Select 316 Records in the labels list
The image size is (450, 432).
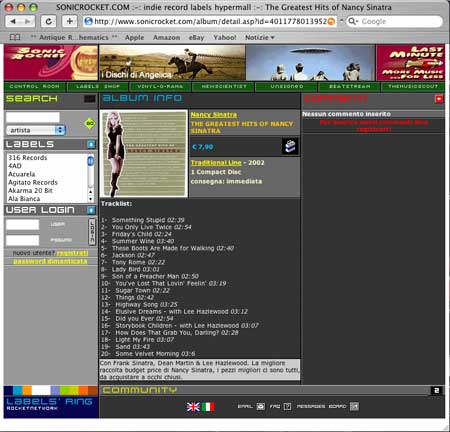click(28, 158)
